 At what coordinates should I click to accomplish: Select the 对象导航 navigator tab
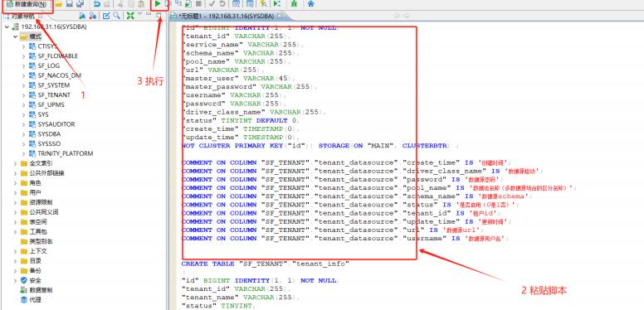[22, 16]
